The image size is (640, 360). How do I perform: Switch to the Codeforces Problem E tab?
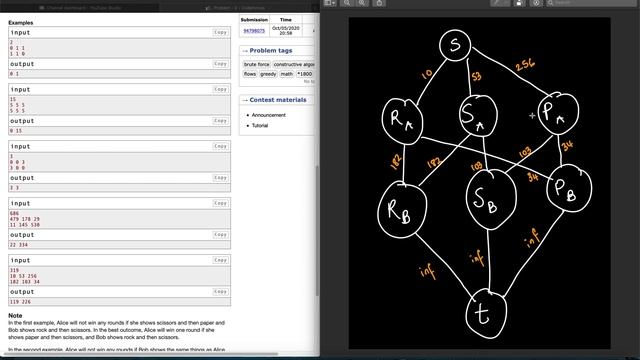(x=235, y=7)
